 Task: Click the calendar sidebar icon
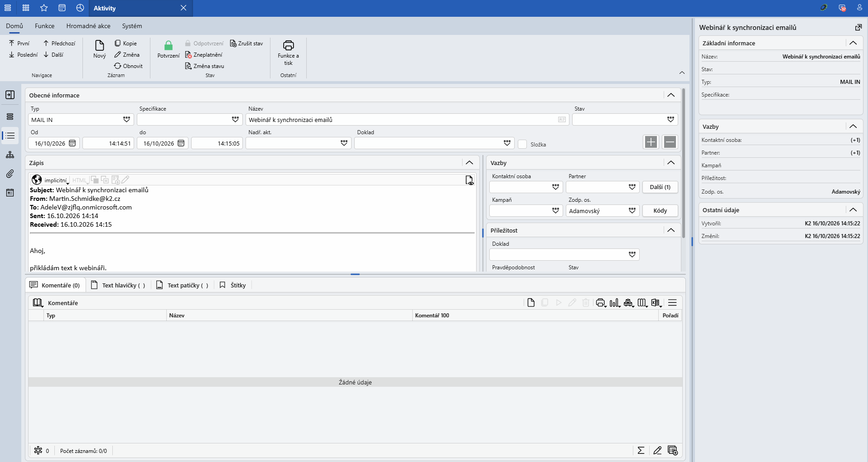point(10,193)
